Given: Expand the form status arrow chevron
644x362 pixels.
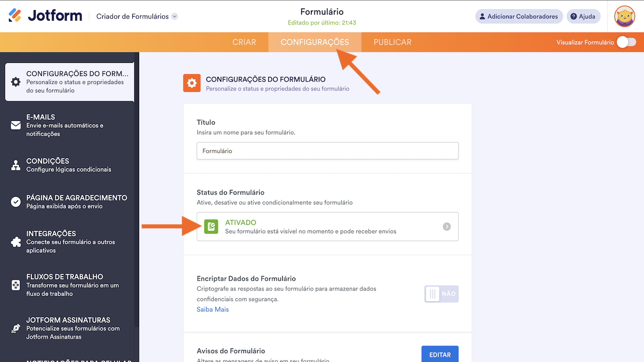Looking at the screenshot, I should click(x=447, y=227).
